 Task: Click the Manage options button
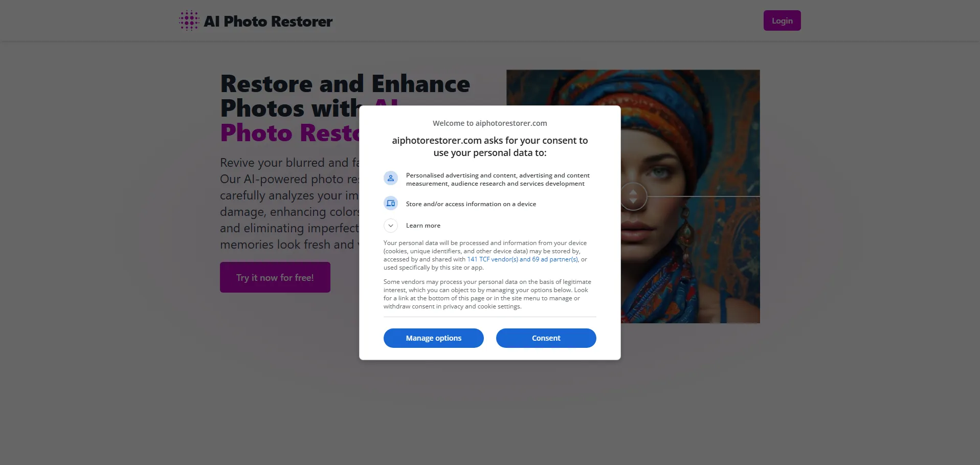[x=434, y=338]
